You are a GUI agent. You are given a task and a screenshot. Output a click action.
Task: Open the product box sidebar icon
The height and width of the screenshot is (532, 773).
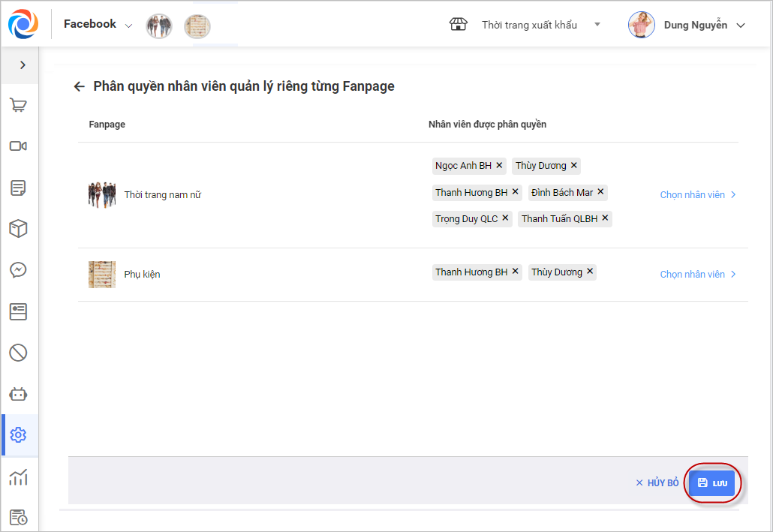[x=18, y=229]
